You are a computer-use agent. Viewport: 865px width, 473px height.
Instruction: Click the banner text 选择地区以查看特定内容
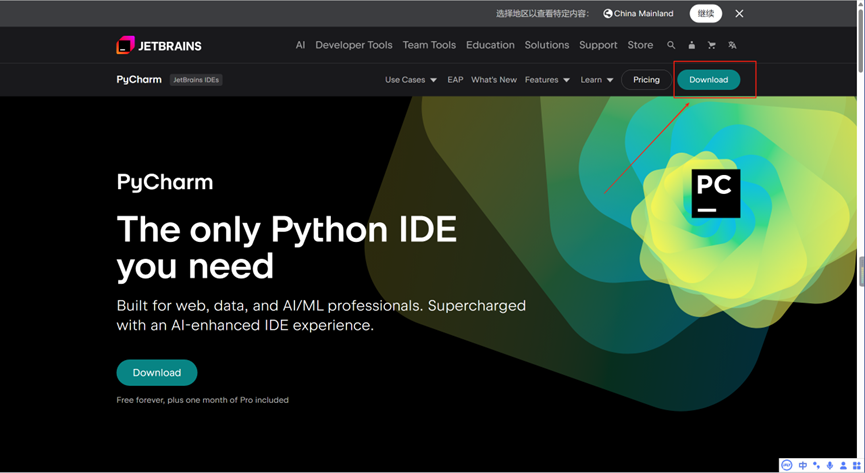coord(541,13)
